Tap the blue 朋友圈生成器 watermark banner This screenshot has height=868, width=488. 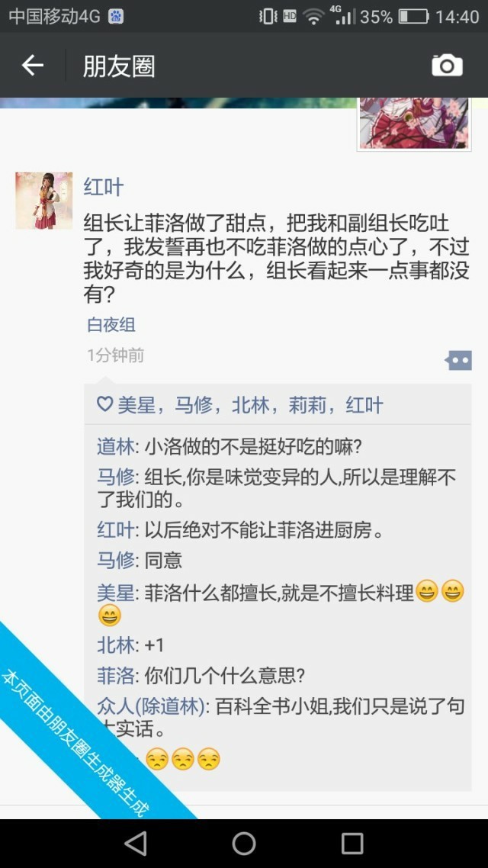tap(78, 742)
